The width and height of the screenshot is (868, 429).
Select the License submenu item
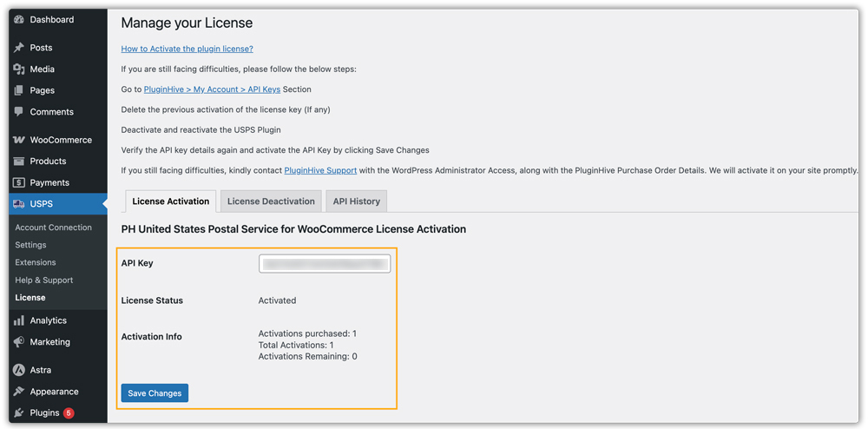(30, 298)
